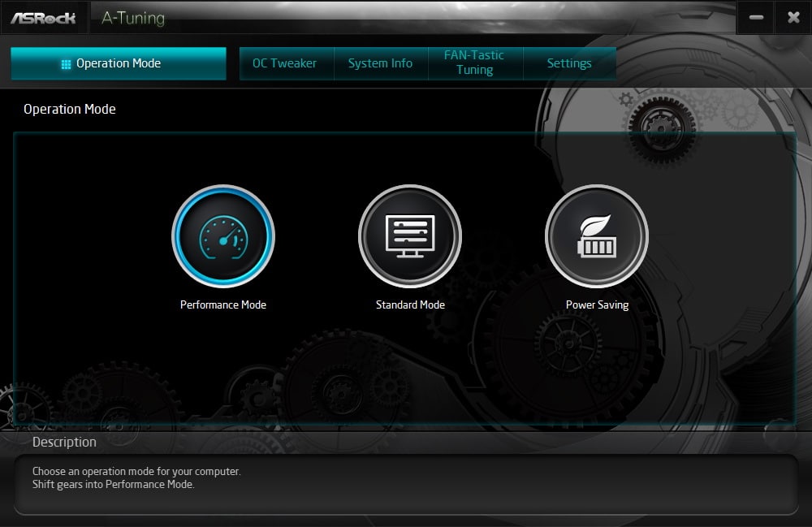
Task: Click the Description panel header
Action: pos(64,443)
